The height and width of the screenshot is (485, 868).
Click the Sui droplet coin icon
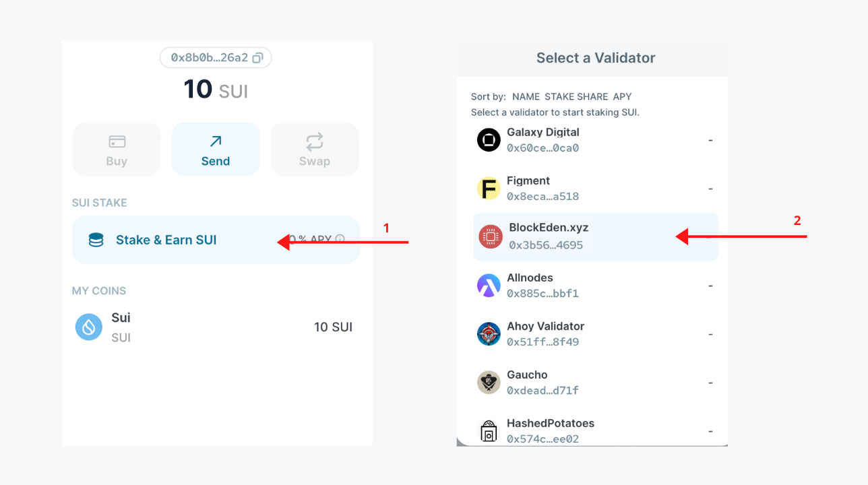point(89,327)
